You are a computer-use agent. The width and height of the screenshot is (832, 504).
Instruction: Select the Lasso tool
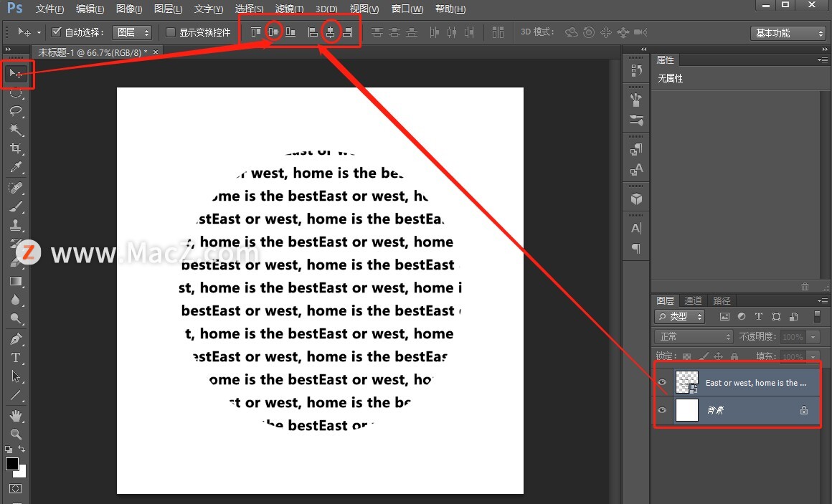[x=16, y=110]
